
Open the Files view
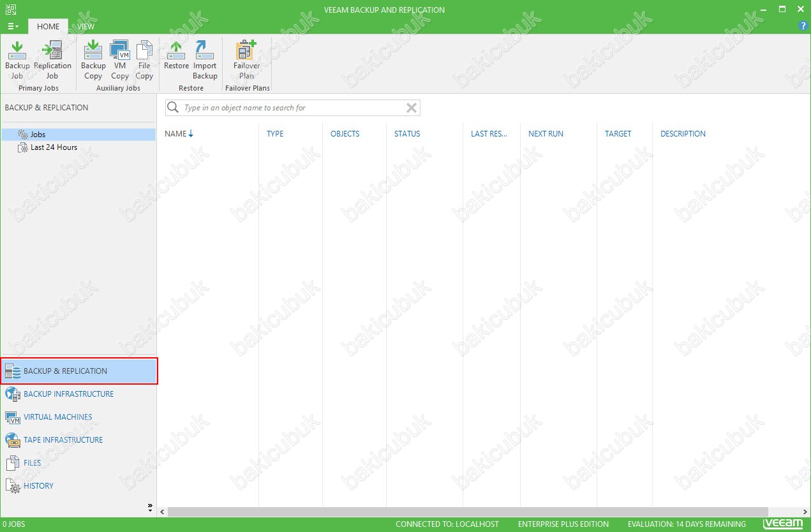[x=79, y=463]
